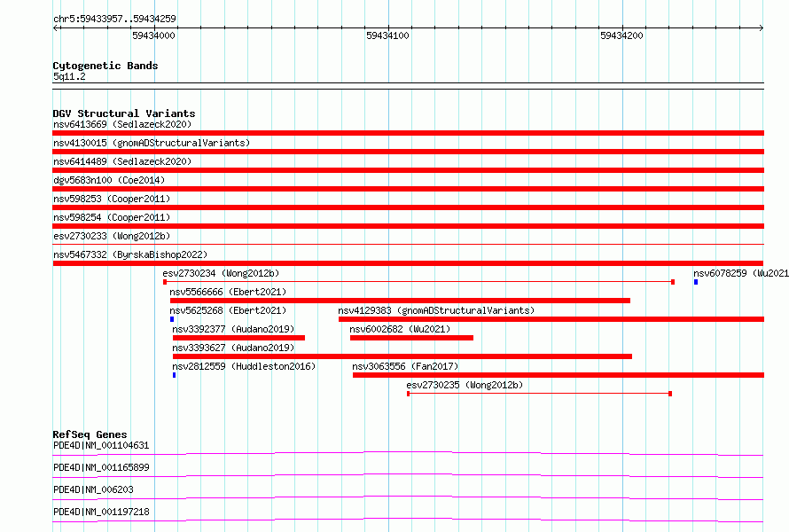The width and height of the screenshot is (789, 532).
Task: Click the thin red line under esv2730233
Action: point(408,245)
